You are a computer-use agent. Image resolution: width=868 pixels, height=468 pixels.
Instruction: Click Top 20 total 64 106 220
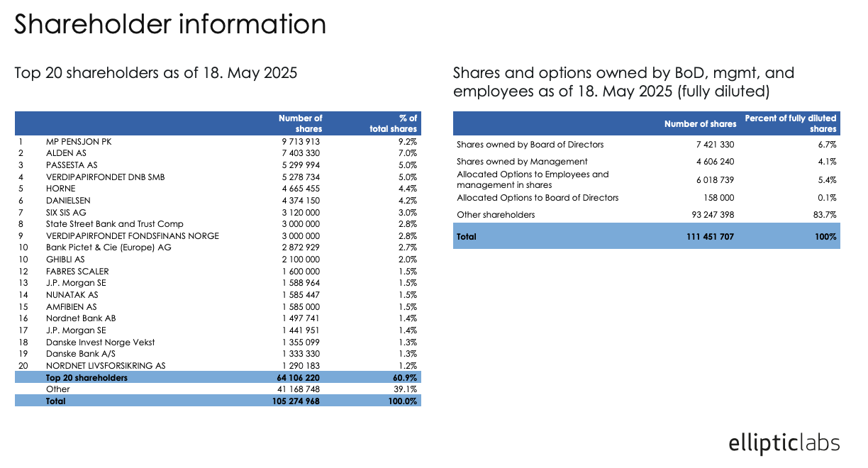(298, 378)
